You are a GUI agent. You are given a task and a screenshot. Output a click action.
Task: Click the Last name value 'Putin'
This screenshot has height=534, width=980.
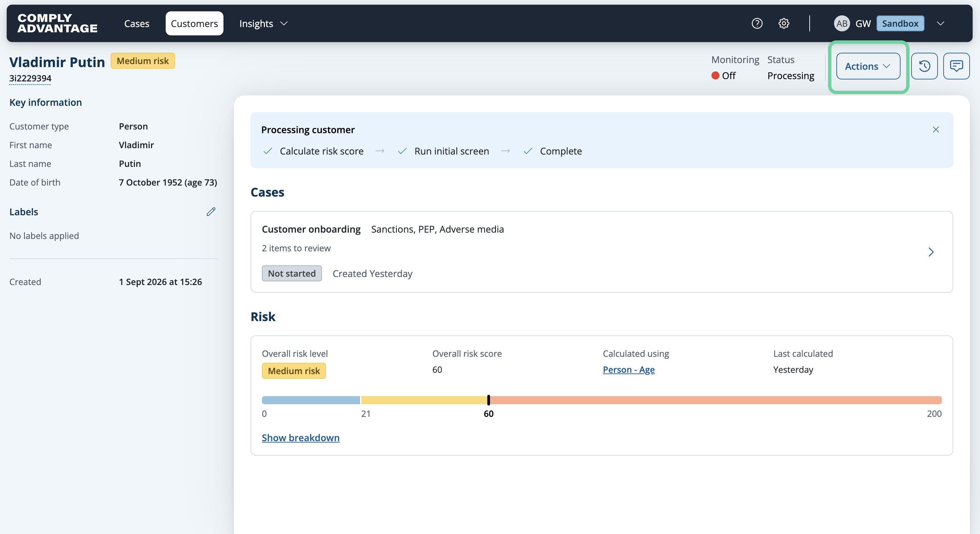(130, 164)
